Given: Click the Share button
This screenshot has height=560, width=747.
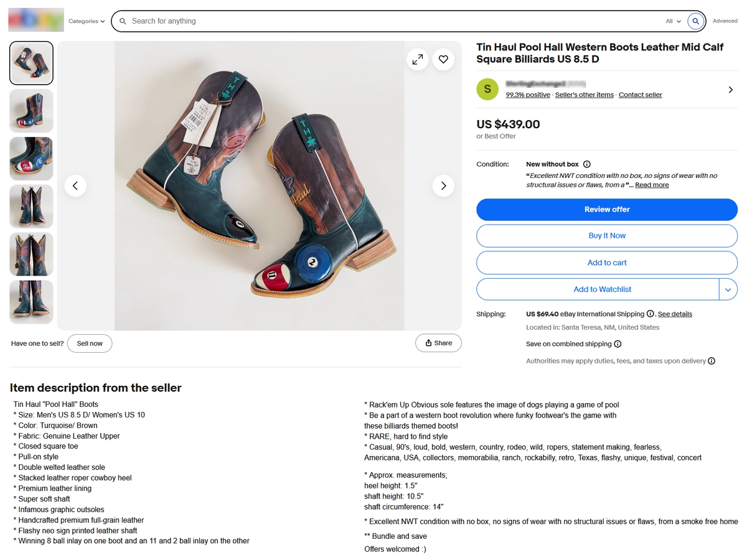Looking at the screenshot, I should [438, 343].
